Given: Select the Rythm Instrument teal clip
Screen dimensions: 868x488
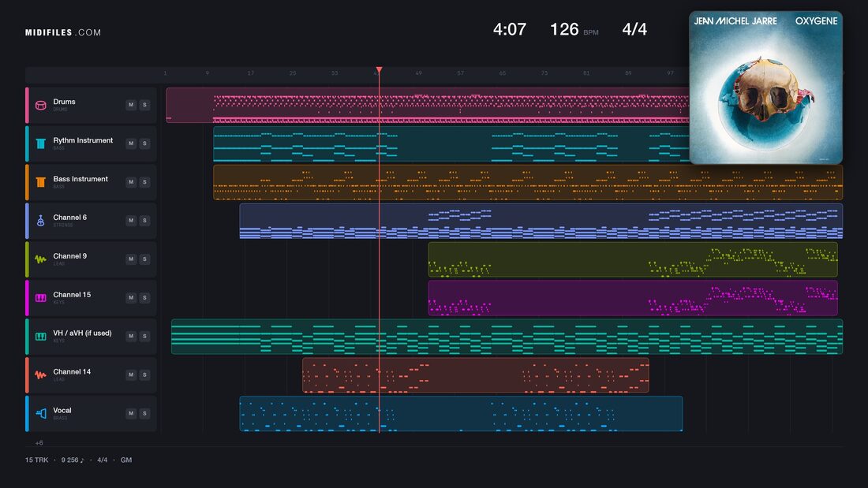Looking at the screenshot, I should 451,143.
